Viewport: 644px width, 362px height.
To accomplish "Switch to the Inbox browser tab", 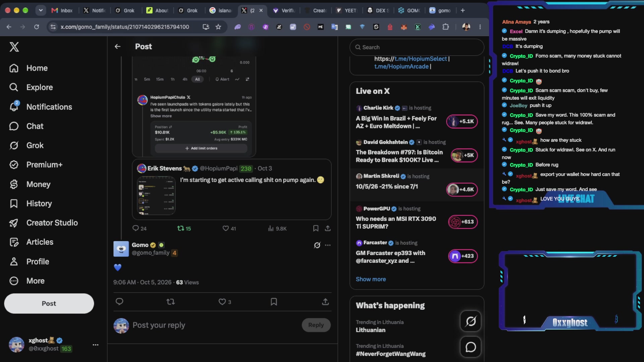I will pyautogui.click(x=62, y=10).
